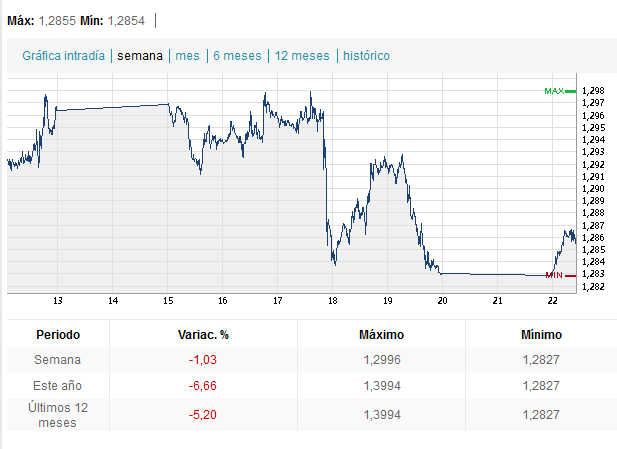The image size is (617, 449).
Task: Open the histórico chart link
Action: (366, 56)
